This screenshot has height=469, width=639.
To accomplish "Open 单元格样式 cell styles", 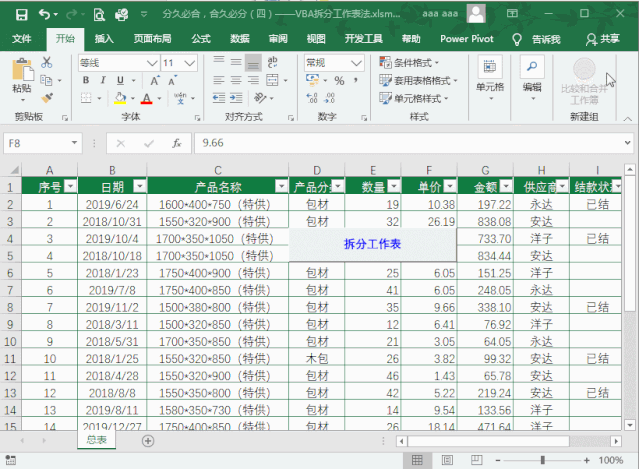I will tap(414, 98).
